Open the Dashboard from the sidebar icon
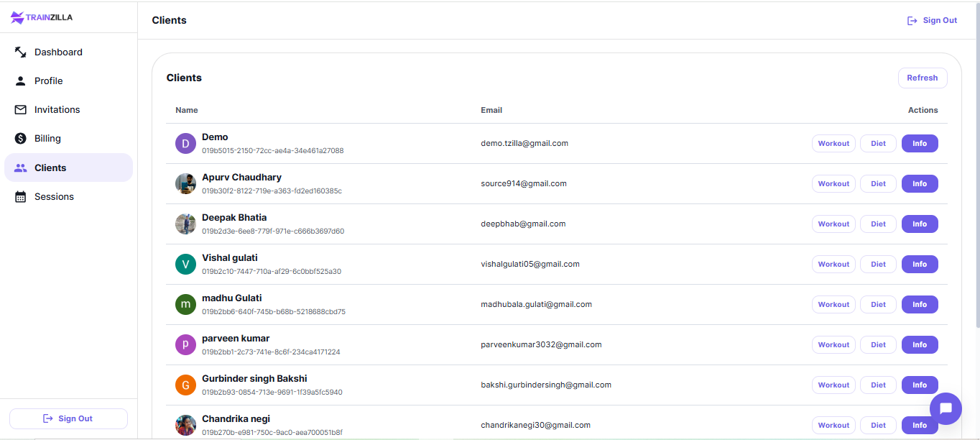 point(19,52)
